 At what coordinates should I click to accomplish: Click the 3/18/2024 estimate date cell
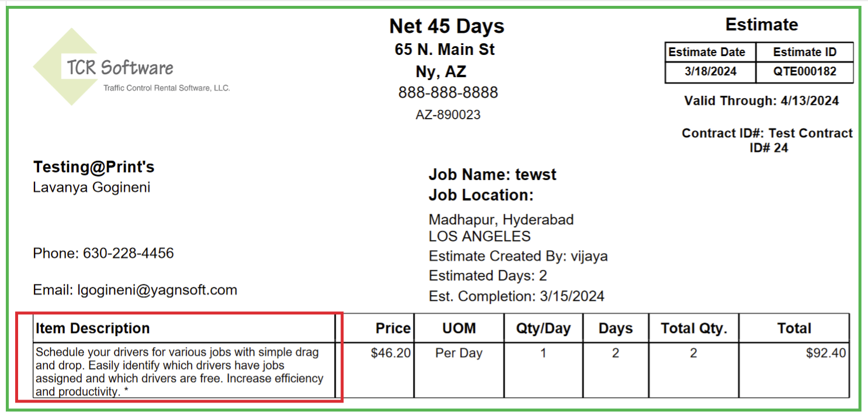pyautogui.click(x=710, y=72)
